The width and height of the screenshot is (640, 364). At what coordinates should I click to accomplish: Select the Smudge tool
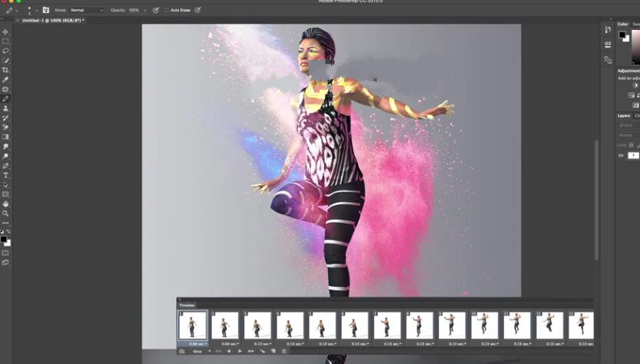[5, 147]
